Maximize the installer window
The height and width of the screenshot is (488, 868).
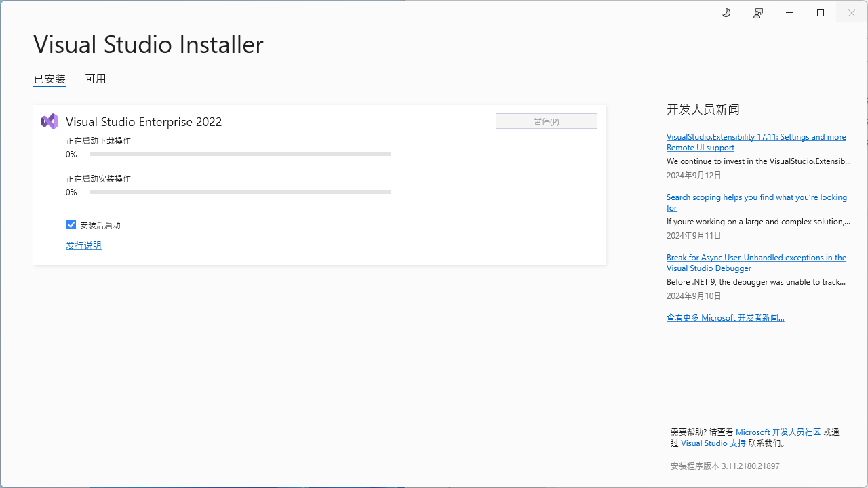click(821, 13)
